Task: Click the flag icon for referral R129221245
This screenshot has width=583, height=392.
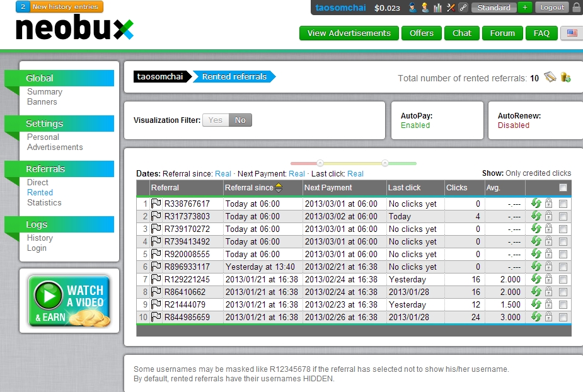Action: [x=156, y=279]
